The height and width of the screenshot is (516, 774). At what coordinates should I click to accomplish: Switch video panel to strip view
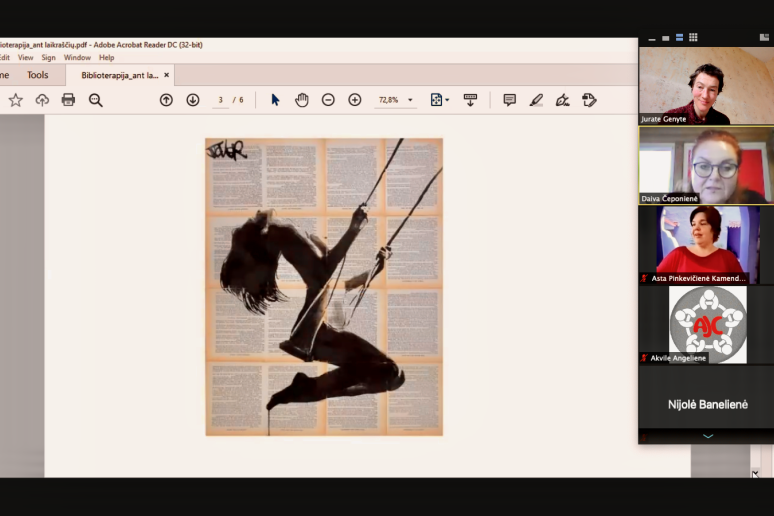(x=679, y=38)
